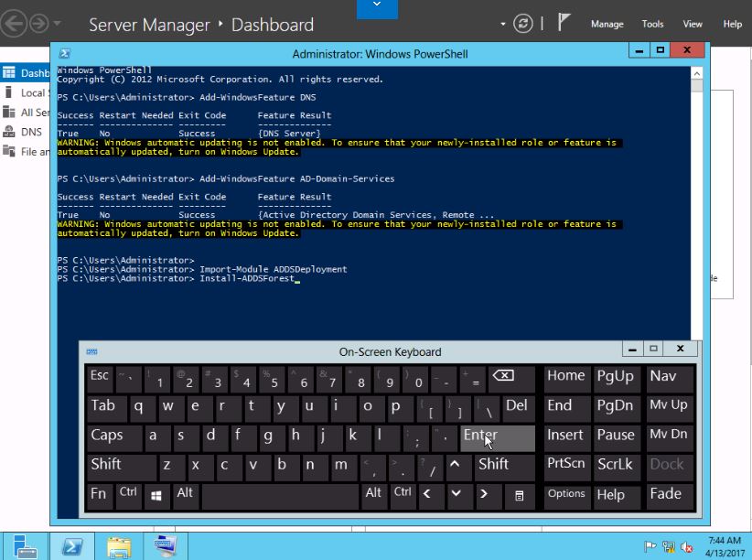Select All Servers in the sidebar
Viewport: 752px width, 560px height.
(x=25, y=113)
